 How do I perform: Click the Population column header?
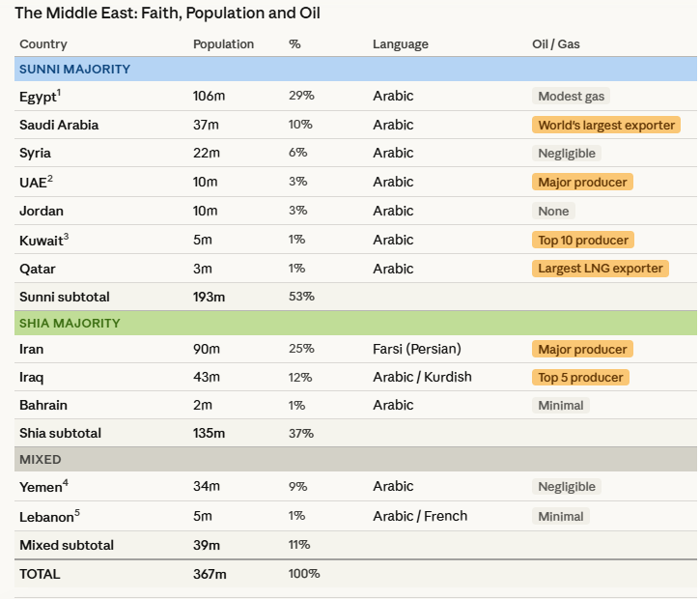pyautogui.click(x=223, y=44)
